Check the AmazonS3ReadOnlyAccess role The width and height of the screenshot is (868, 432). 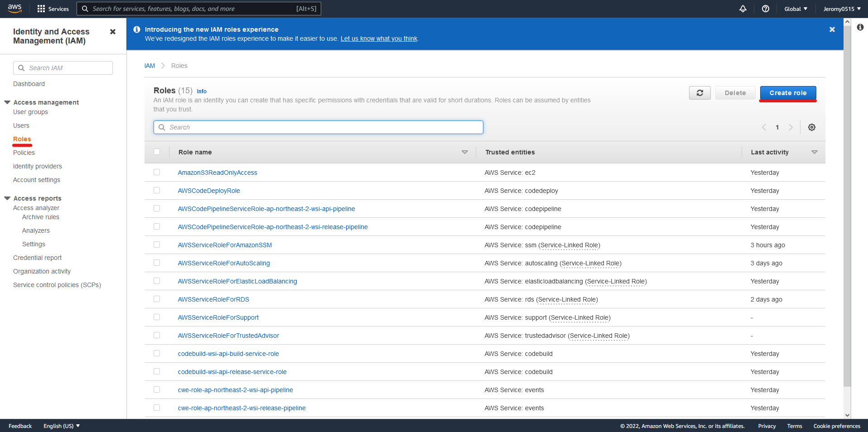click(157, 172)
